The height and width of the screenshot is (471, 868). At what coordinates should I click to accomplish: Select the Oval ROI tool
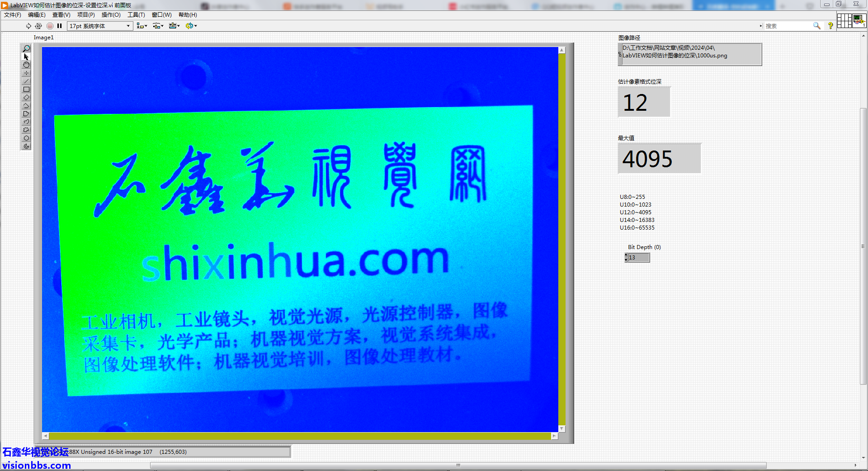[x=26, y=138]
